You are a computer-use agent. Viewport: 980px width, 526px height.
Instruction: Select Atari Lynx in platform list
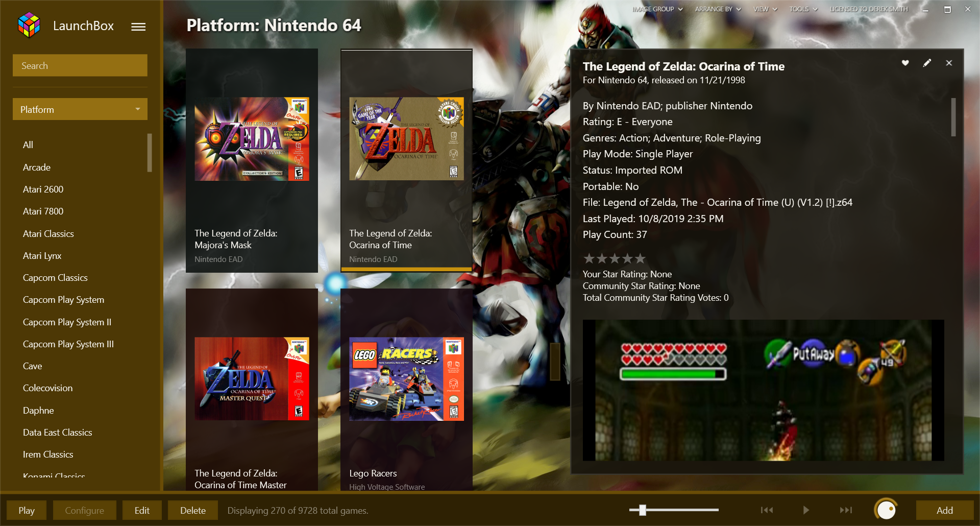pos(42,256)
